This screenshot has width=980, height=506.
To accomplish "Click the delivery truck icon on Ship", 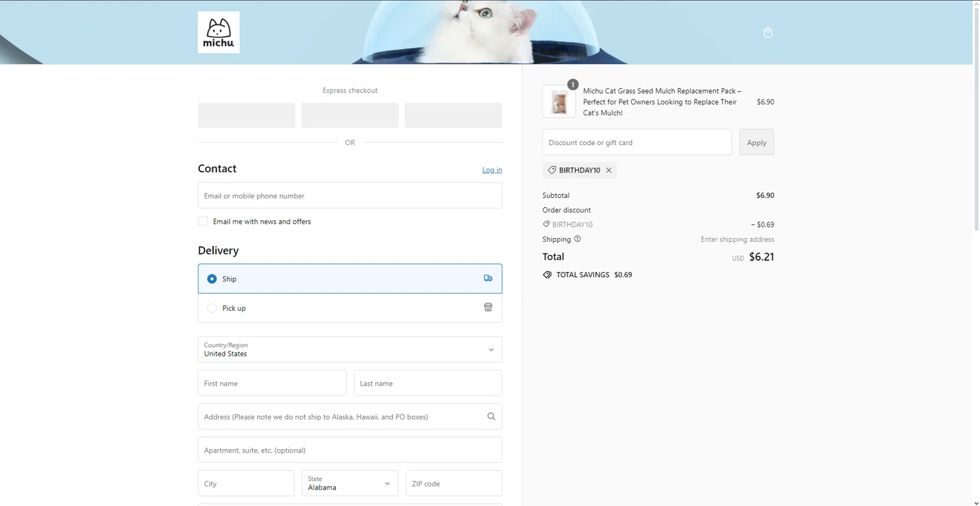I will click(x=488, y=278).
